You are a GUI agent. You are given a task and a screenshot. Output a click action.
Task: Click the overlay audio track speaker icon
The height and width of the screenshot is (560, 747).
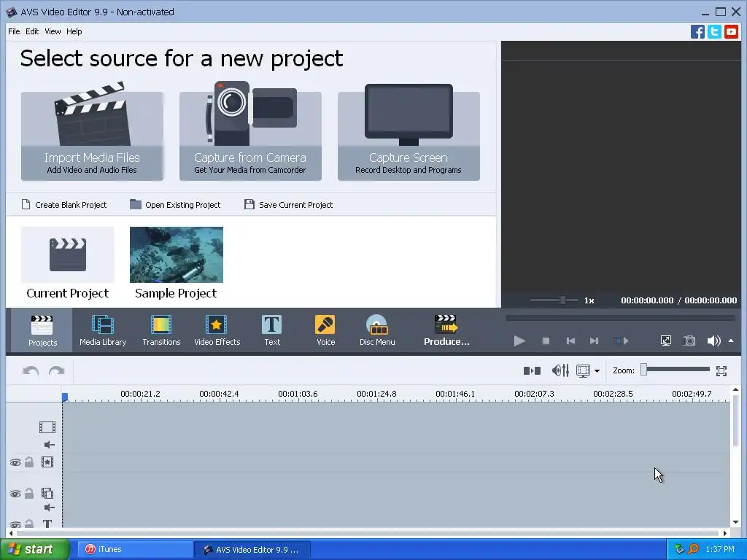pos(50,507)
